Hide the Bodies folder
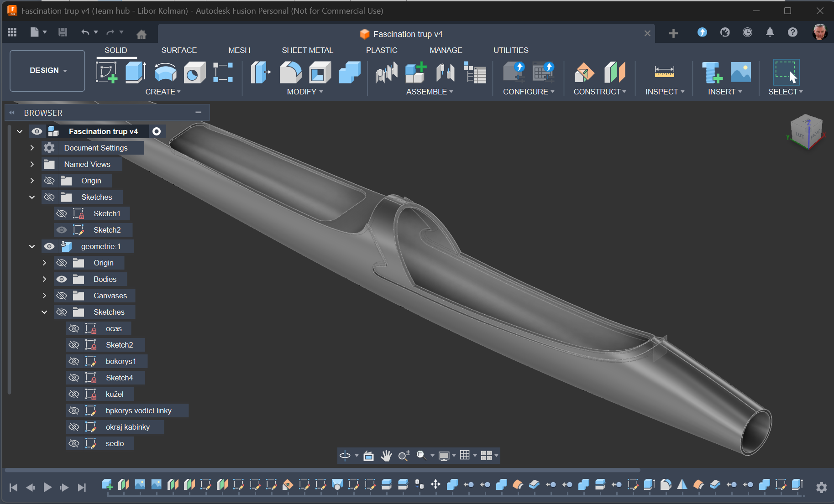This screenshot has width=834, height=504. (x=62, y=279)
